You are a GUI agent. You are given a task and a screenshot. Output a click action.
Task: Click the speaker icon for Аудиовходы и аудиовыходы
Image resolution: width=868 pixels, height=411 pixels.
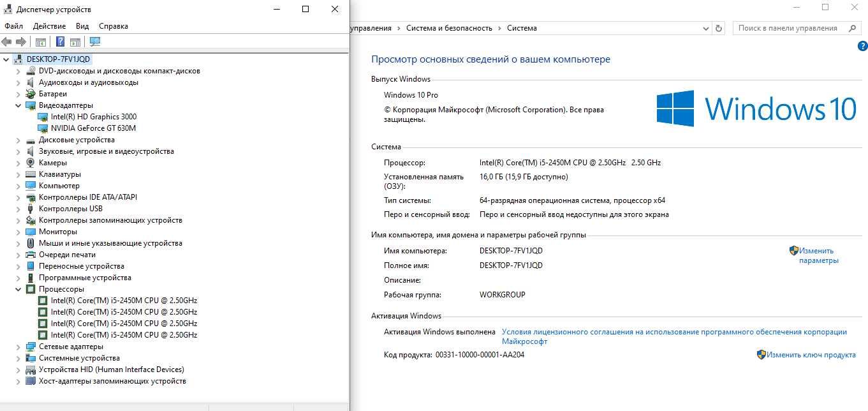(x=31, y=82)
